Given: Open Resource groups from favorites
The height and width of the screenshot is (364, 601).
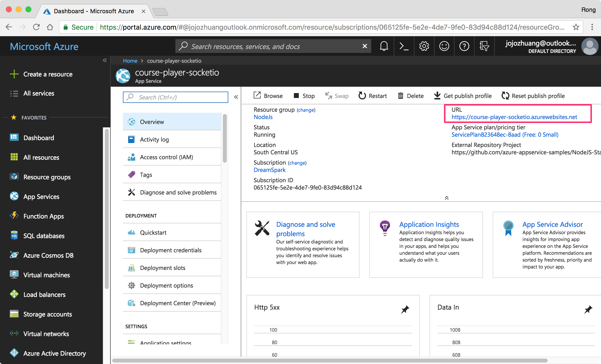Looking at the screenshot, I should click(47, 177).
